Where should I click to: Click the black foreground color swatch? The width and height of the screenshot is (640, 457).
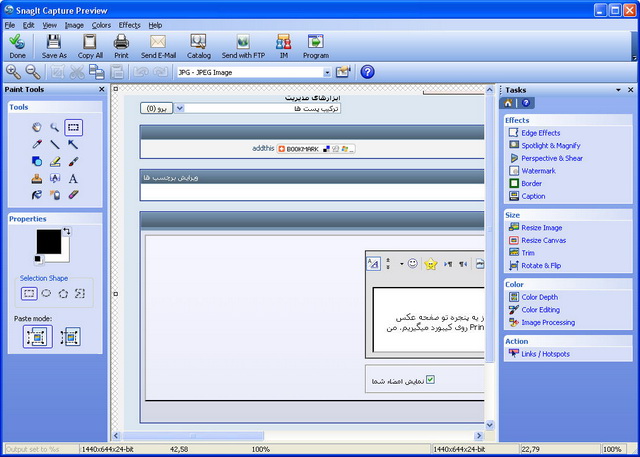47,241
